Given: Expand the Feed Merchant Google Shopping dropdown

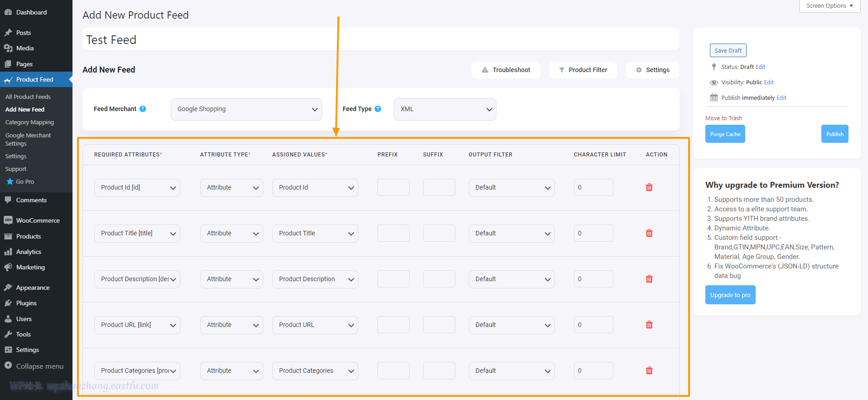Looking at the screenshot, I should [246, 109].
